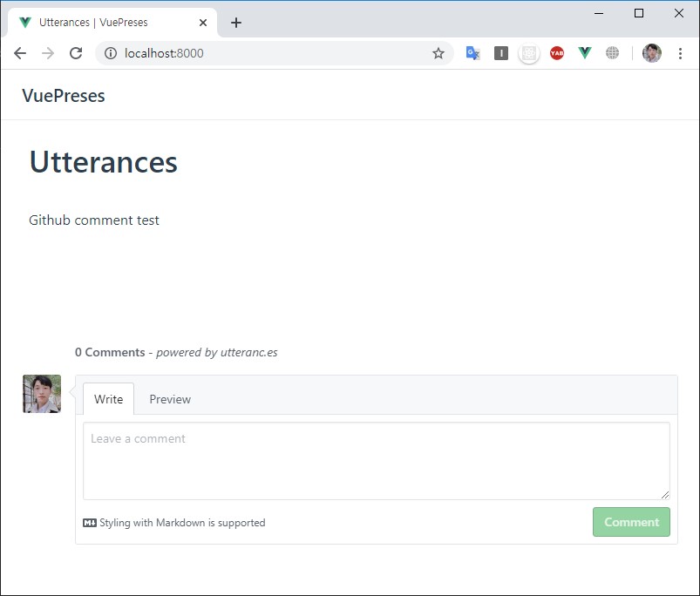This screenshot has width=700, height=596.
Task: View site information icon beside localhost:8000
Action: pos(111,53)
